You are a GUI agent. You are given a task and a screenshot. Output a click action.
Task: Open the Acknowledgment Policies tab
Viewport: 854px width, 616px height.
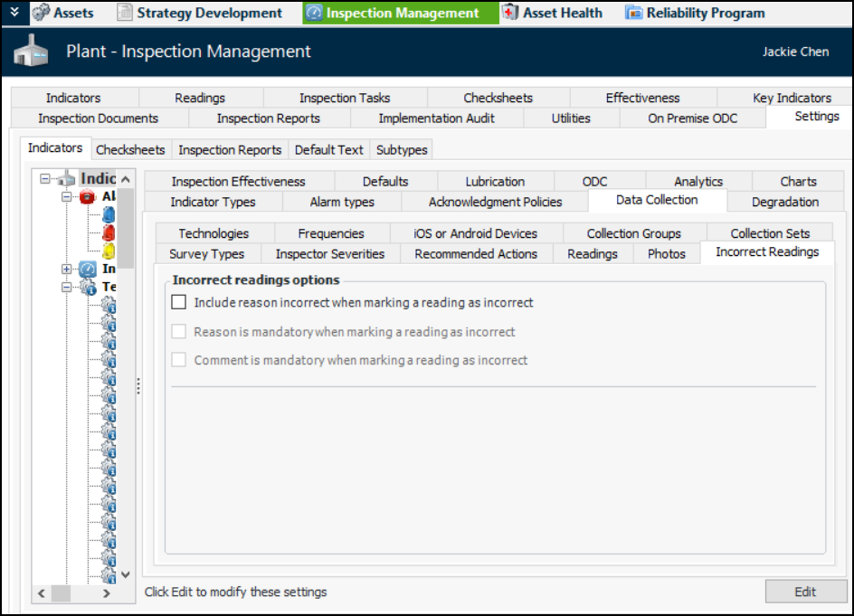495,202
